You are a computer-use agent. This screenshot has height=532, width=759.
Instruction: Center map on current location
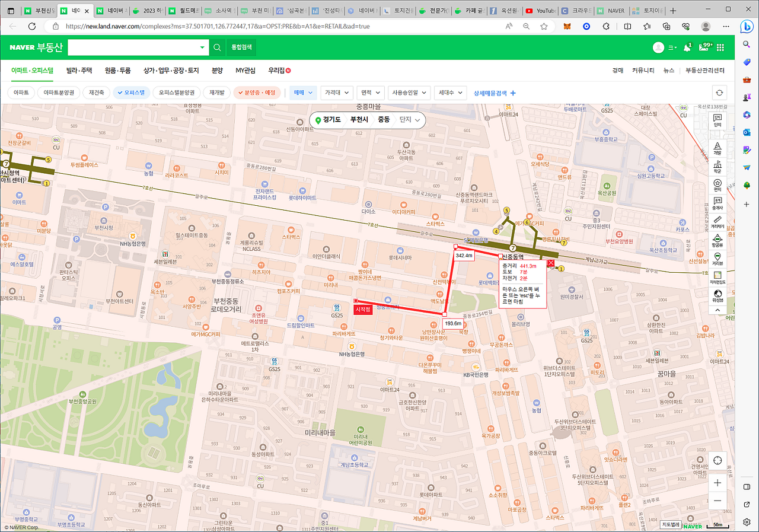click(717, 461)
